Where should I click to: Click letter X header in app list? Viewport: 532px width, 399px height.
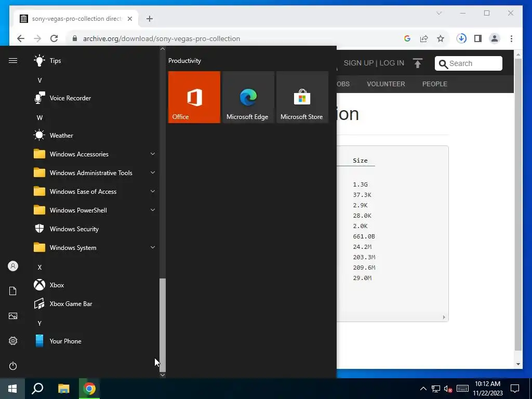pyautogui.click(x=39, y=268)
